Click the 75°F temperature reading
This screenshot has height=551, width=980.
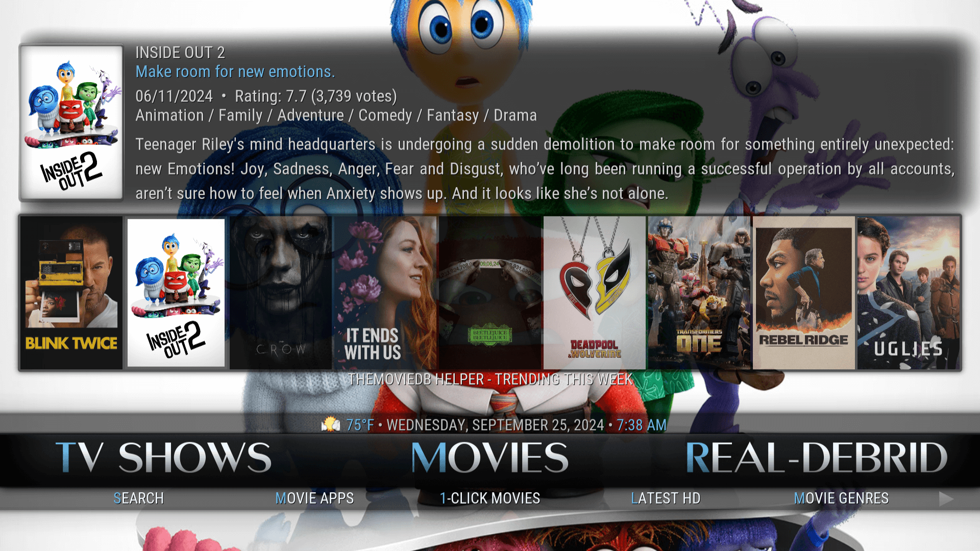tap(360, 425)
